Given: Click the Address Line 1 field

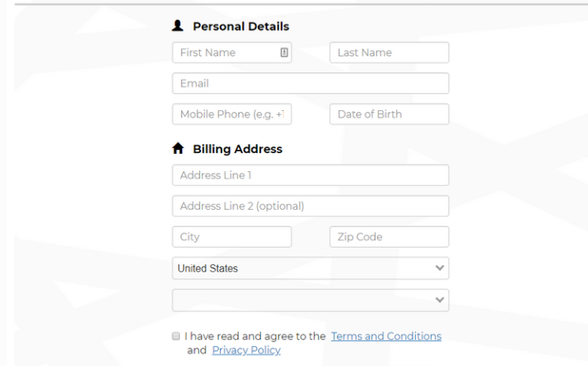Looking at the screenshot, I should [310, 175].
